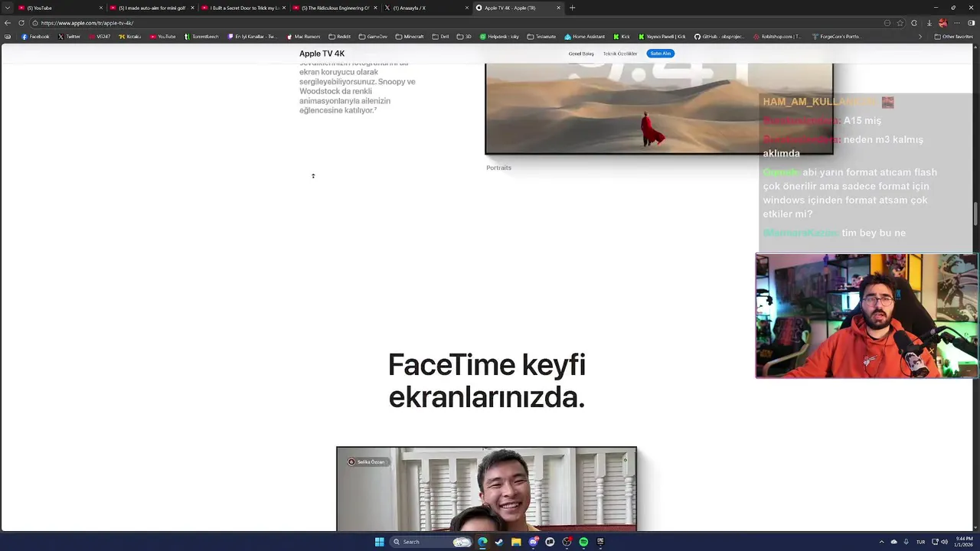This screenshot has width=980, height=551.
Task: Open a new tab with the plus icon
Action: click(572, 8)
